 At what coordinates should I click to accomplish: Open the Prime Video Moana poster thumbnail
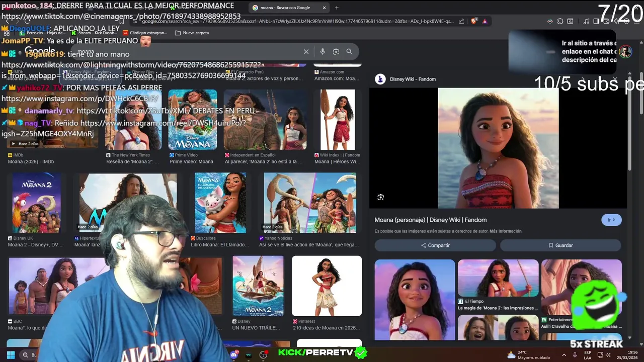tap(193, 120)
